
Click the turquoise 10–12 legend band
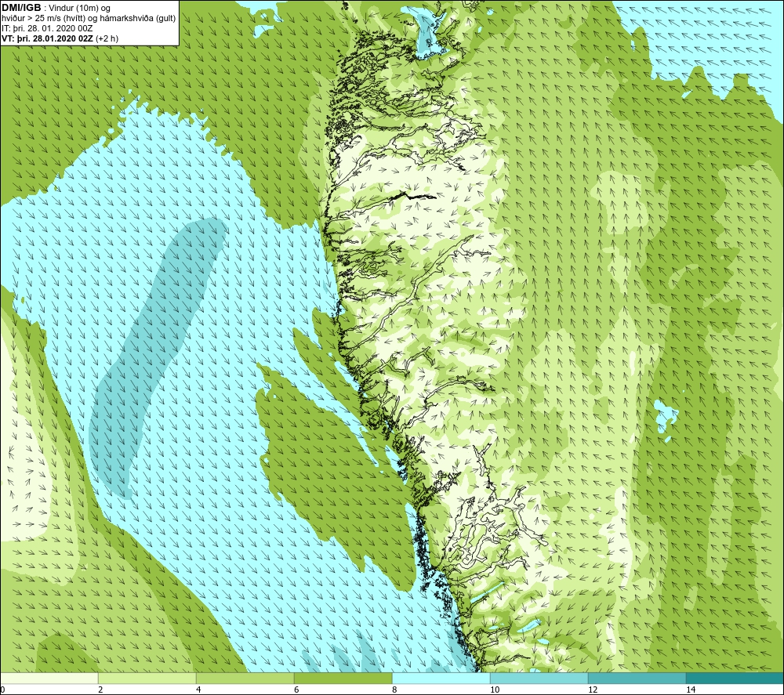pos(539,678)
